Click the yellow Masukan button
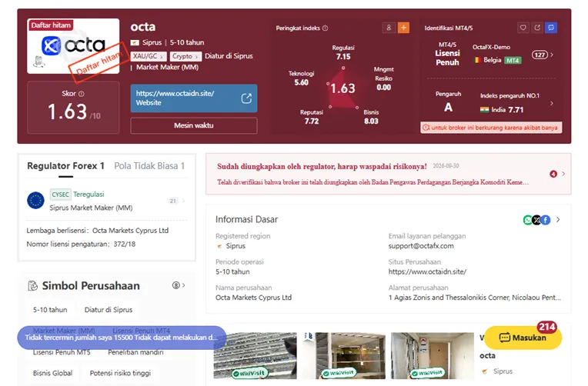This screenshot has width=588, height=386. [x=523, y=338]
